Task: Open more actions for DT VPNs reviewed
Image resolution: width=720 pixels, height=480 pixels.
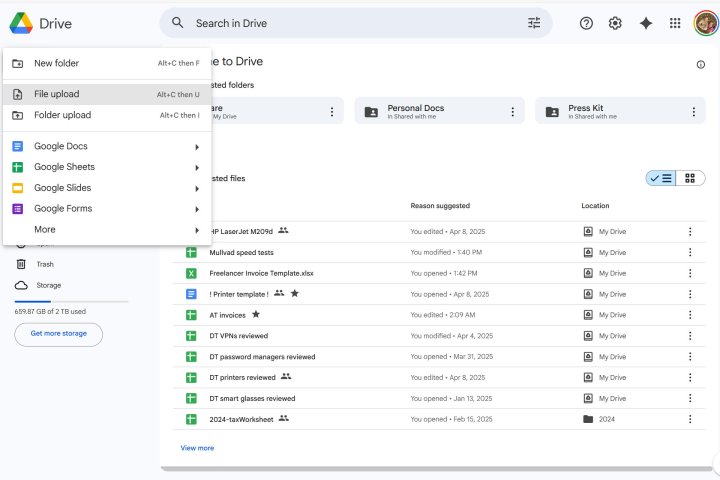Action: [x=690, y=336]
